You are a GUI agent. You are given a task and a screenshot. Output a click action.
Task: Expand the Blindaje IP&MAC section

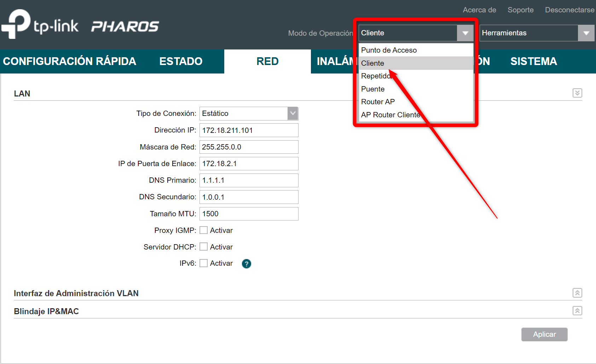pos(577,311)
